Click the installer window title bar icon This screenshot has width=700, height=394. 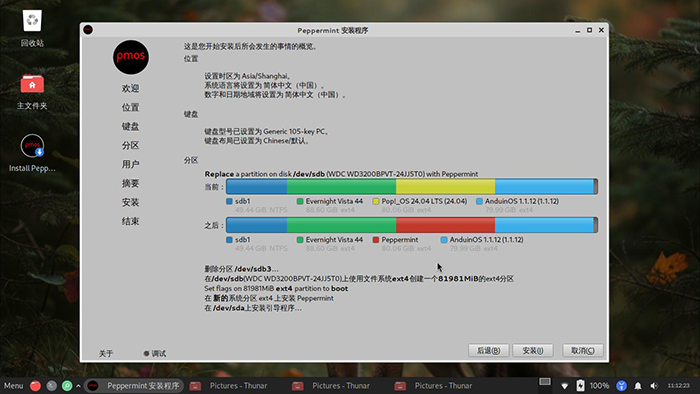[88, 30]
